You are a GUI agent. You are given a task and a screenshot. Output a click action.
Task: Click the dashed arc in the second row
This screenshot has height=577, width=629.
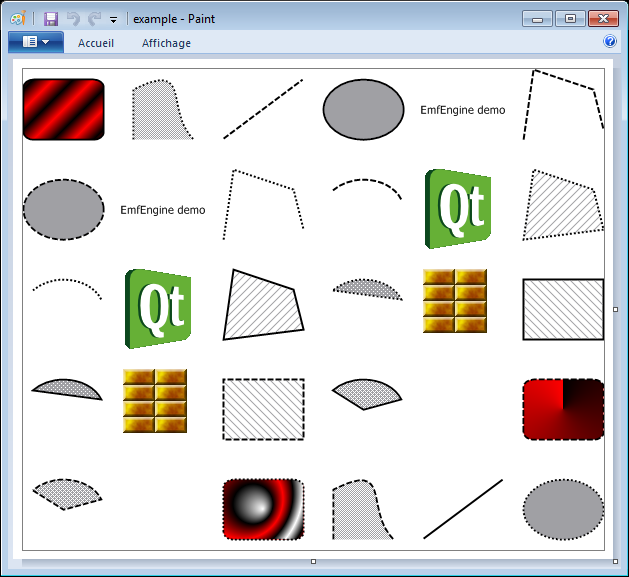(367, 189)
